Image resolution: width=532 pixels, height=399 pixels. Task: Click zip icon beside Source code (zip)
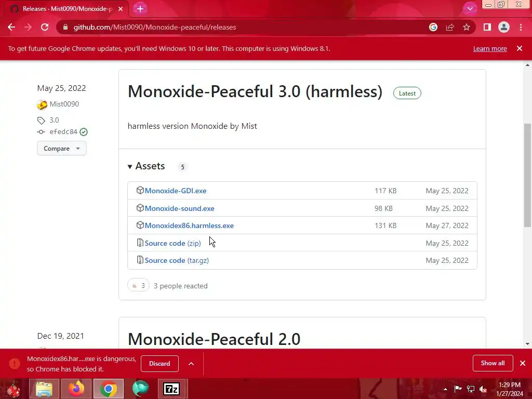click(140, 243)
